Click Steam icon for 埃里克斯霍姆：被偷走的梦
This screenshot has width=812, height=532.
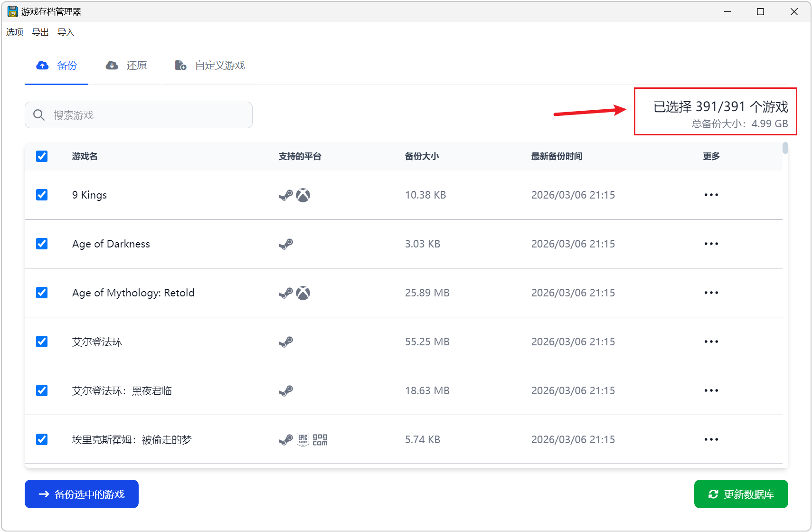286,440
